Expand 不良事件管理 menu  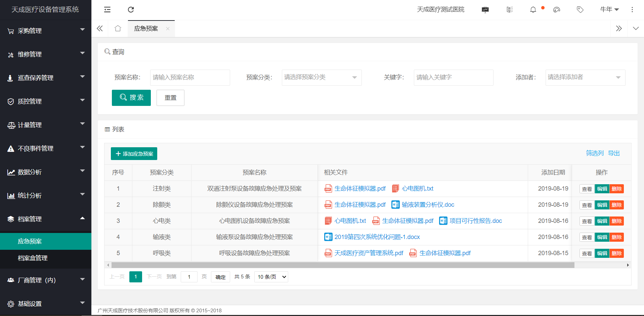(x=46, y=148)
